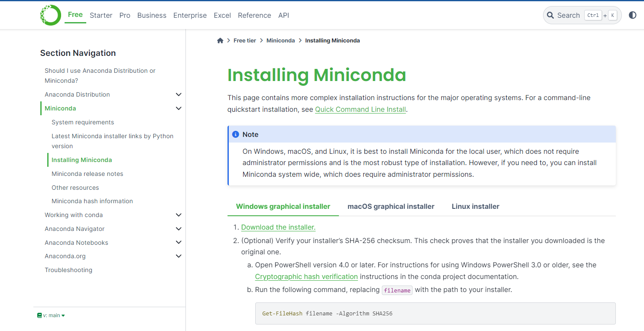This screenshot has height=331, width=644.
Task: Click the Installing Miniconda breadcrumb text
Action: pyautogui.click(x=332, y=40)
